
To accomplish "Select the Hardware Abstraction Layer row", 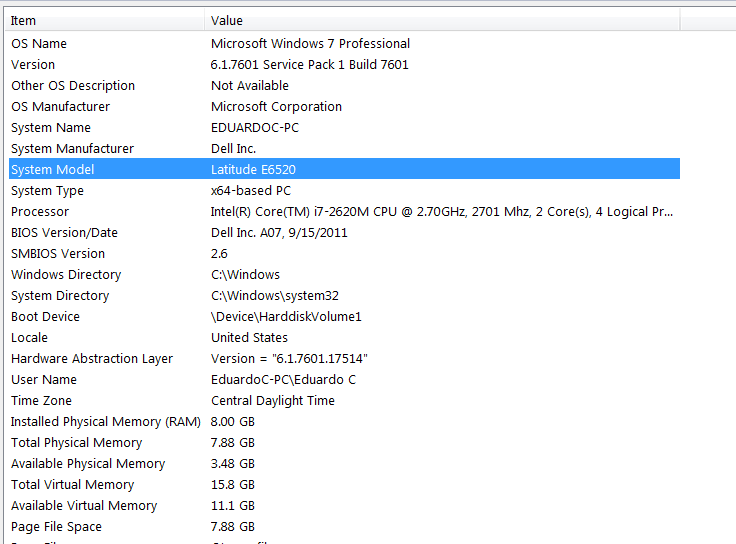I will tap(92, 359).
